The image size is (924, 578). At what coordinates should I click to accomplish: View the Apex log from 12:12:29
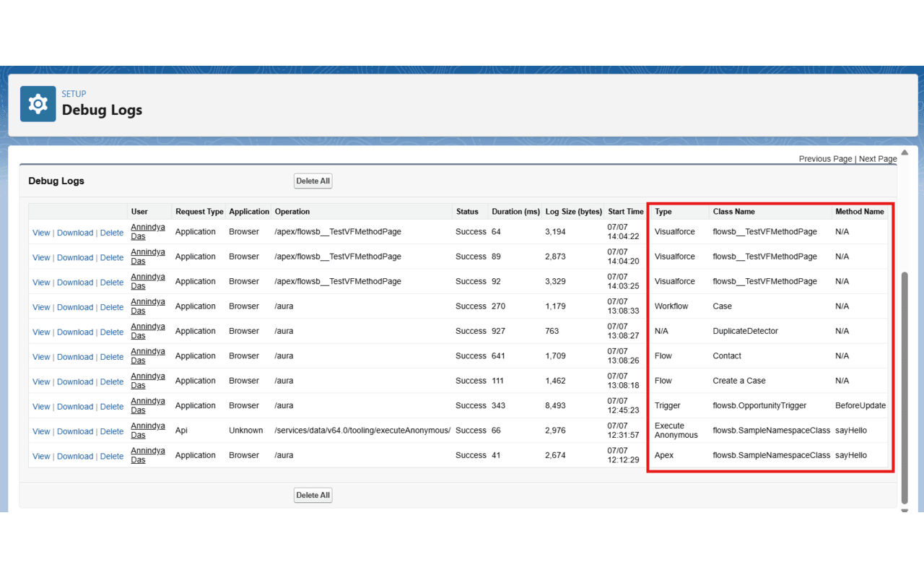[x=41, y=457]
